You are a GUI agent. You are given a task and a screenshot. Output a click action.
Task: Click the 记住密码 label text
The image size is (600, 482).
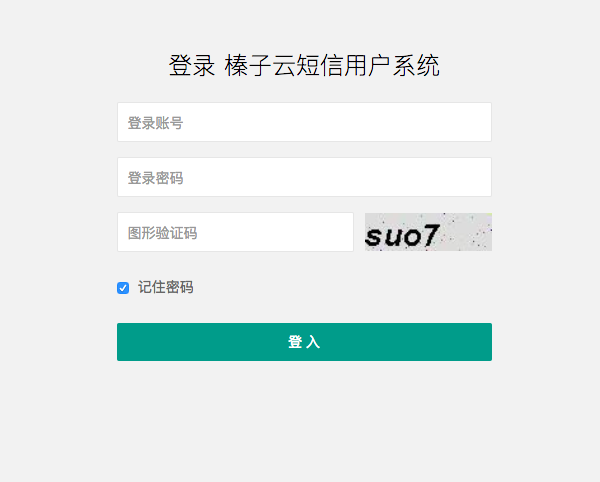(x=165, y=287)
